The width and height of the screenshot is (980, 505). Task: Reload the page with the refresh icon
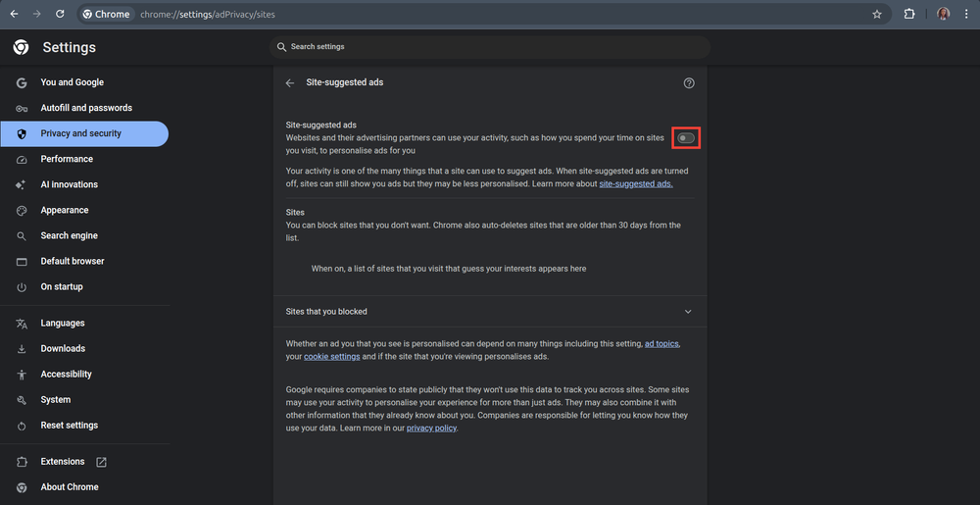click(x=60, y=15)
